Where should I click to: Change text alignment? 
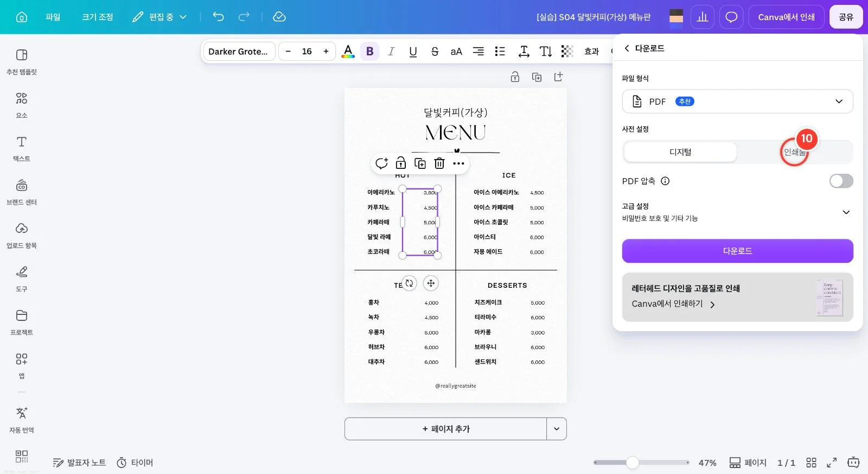click(478, 52)
